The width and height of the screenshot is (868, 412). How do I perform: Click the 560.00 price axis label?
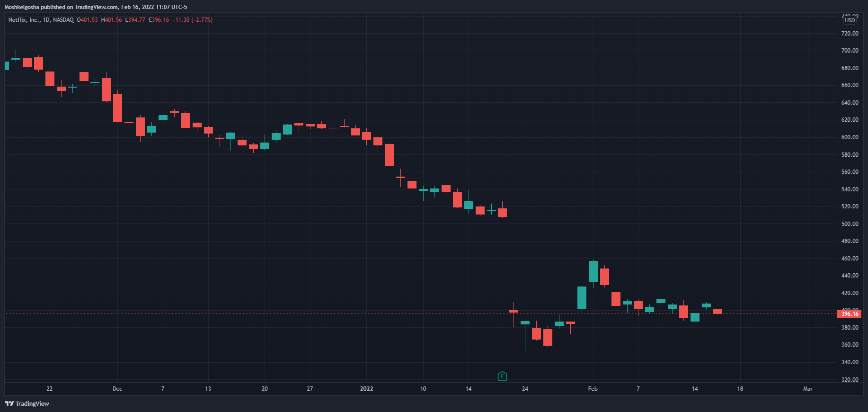[850, 172]
